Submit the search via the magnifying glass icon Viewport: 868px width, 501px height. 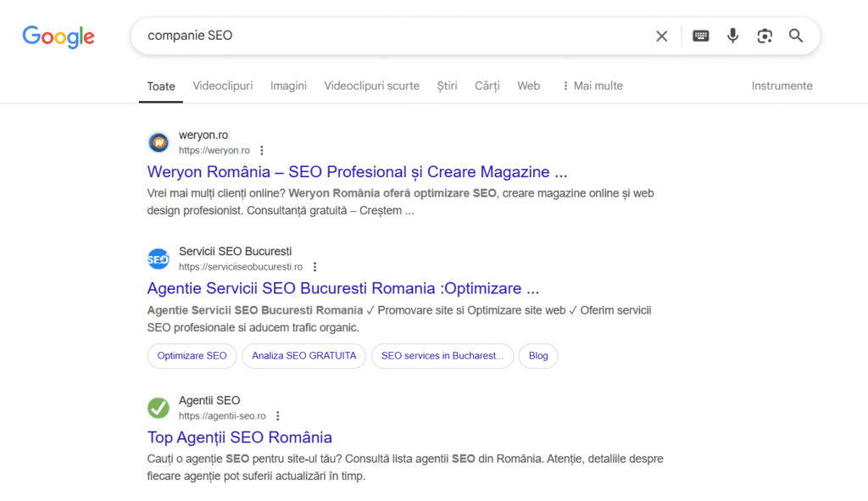tap(796, 36)
